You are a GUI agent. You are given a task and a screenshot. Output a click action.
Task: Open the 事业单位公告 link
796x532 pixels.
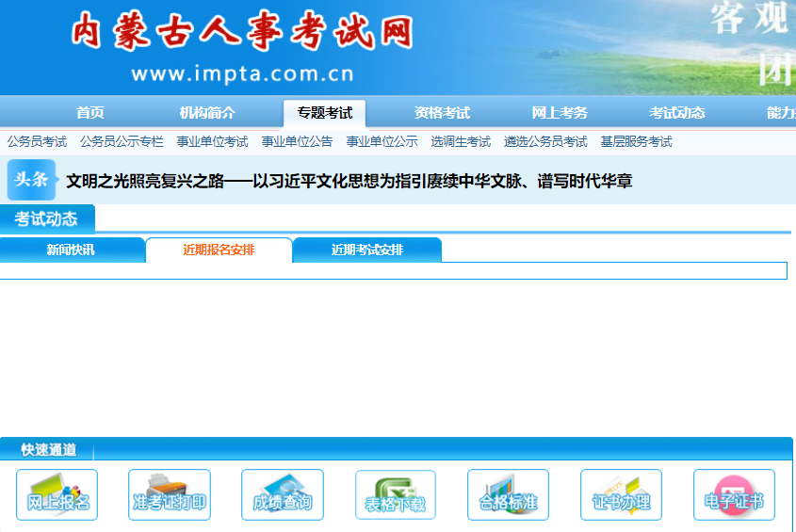point(297,142)
